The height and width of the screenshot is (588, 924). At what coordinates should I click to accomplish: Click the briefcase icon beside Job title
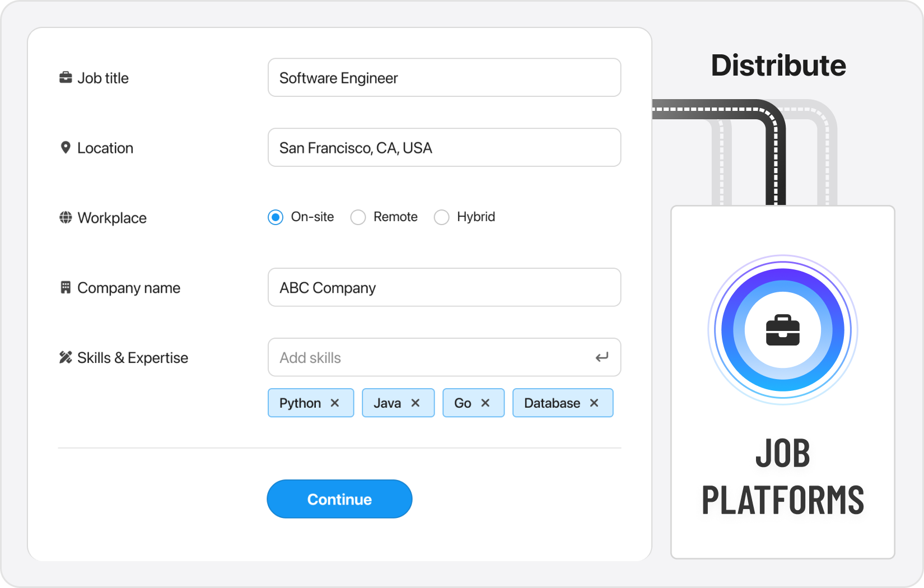point(66,78)
